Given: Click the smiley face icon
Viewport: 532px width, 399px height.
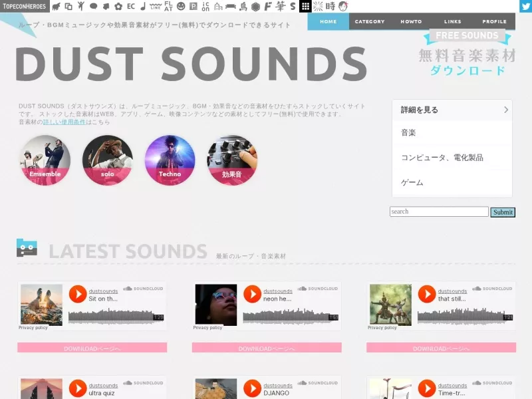Looking at the screenshot, I should coord(181,6).
